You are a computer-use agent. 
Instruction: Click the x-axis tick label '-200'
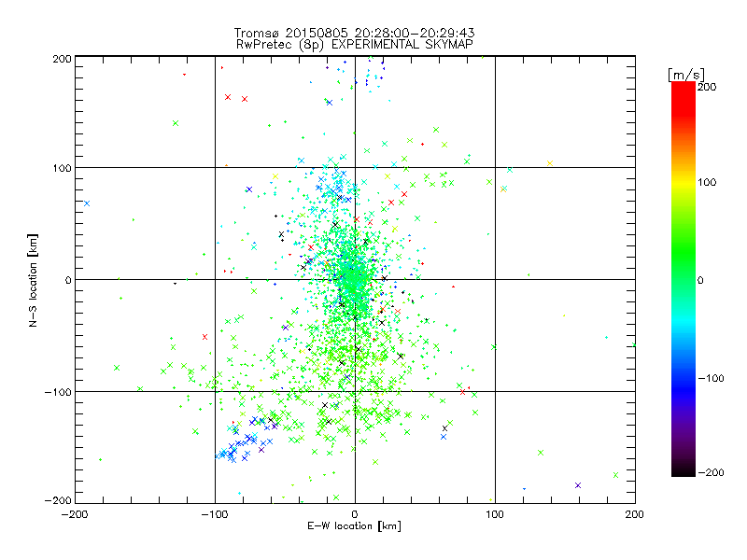[75, 514]
